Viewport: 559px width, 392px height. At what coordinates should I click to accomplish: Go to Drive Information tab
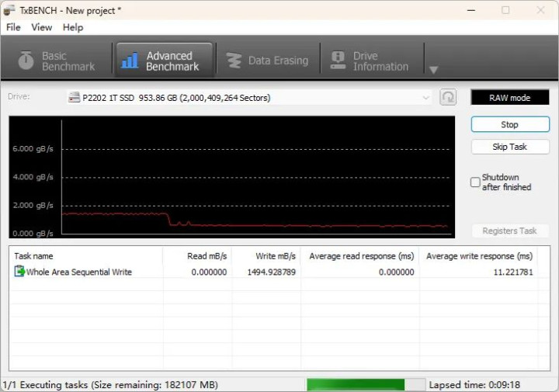[x=371, y=61]
